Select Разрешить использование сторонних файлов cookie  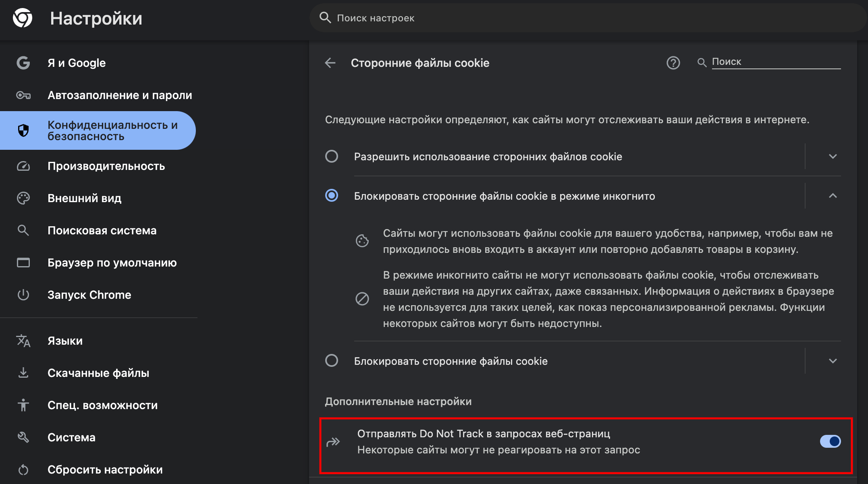332,156
